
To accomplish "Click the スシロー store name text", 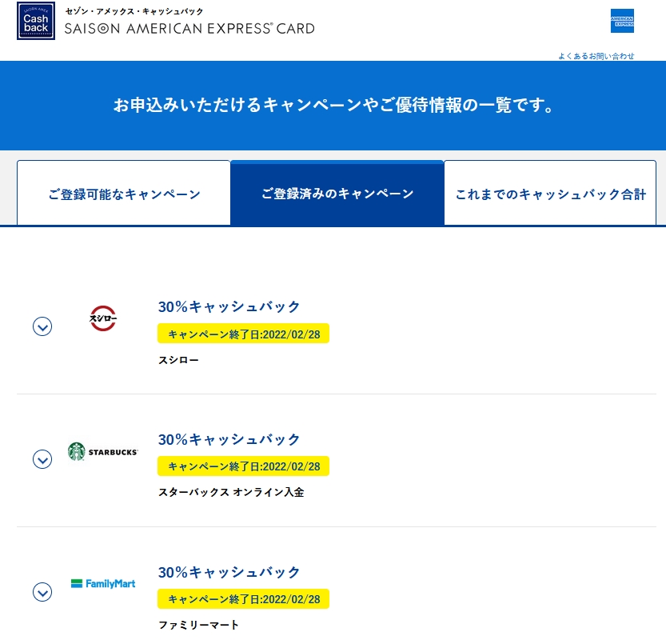I will [x=178, y=360].
